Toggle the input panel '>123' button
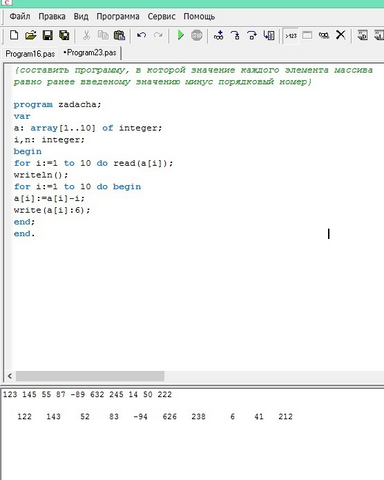Screen dimensions: 384x480 291,35
